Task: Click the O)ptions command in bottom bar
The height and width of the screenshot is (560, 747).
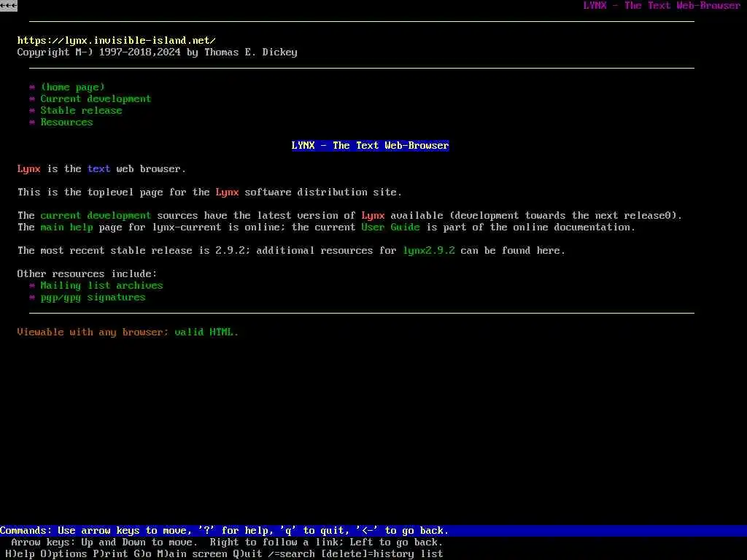Action: pyautogui.click(x=64, y=554)
